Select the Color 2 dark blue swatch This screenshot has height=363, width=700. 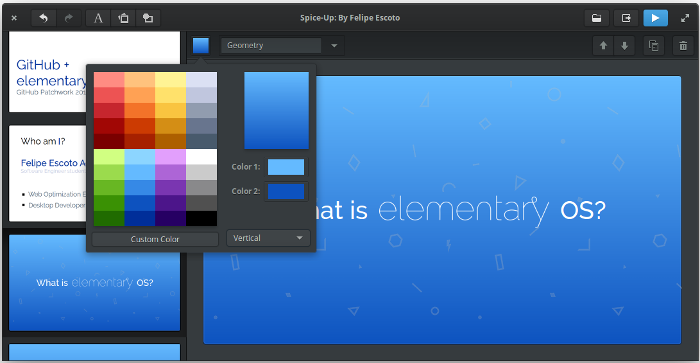pyautogui.click(x=286, y=191)
